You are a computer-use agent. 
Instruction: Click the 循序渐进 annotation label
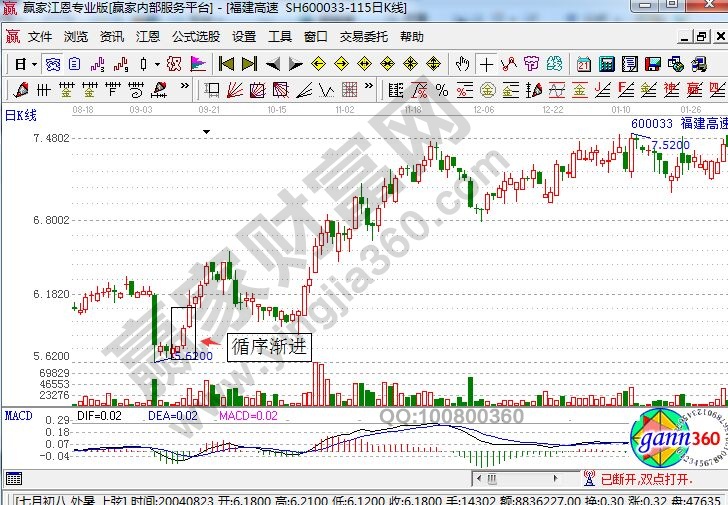(269, 347)
